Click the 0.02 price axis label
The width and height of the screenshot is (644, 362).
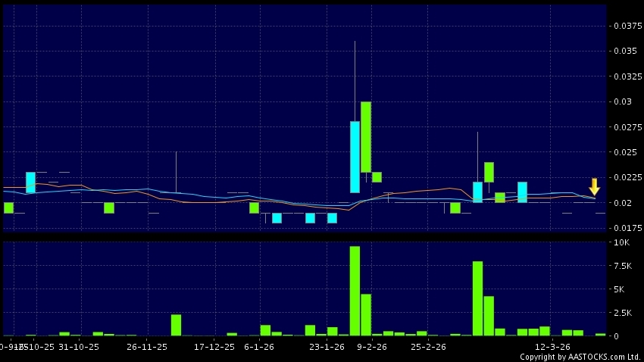[x=622, y=203]
